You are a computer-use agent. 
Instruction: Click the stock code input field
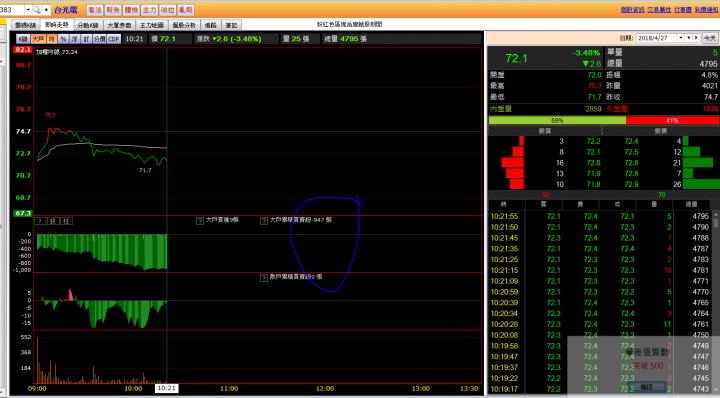[12, 10]
